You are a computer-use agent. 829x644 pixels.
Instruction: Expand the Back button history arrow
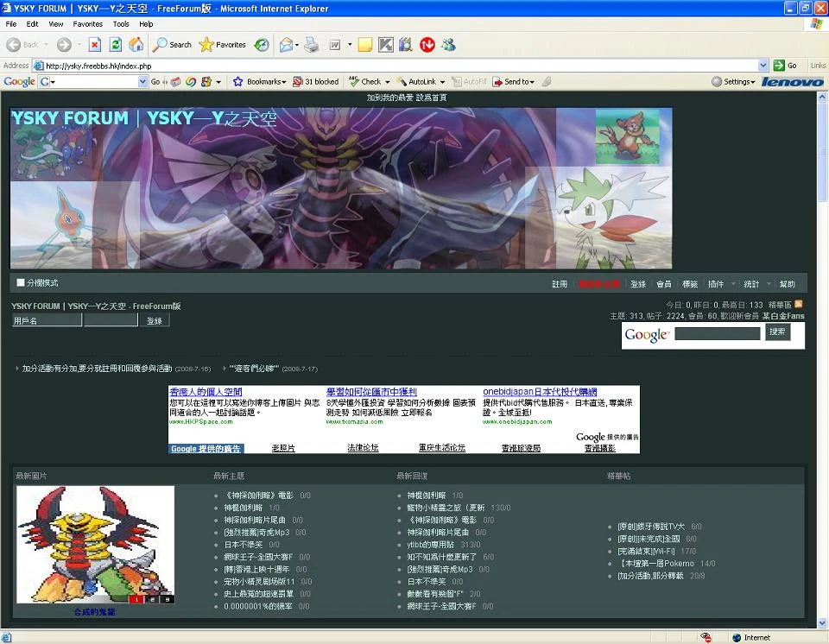[x=46, y=45]
